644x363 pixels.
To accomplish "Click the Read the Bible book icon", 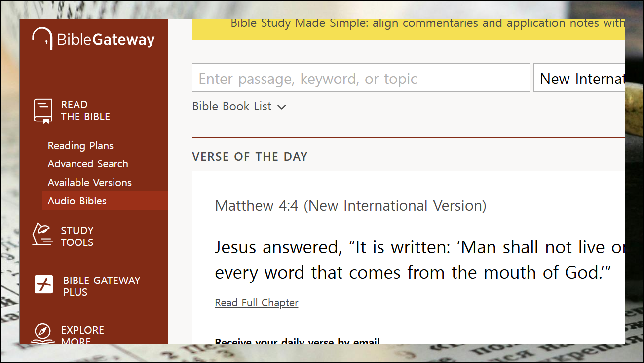I will pos(43,111).
